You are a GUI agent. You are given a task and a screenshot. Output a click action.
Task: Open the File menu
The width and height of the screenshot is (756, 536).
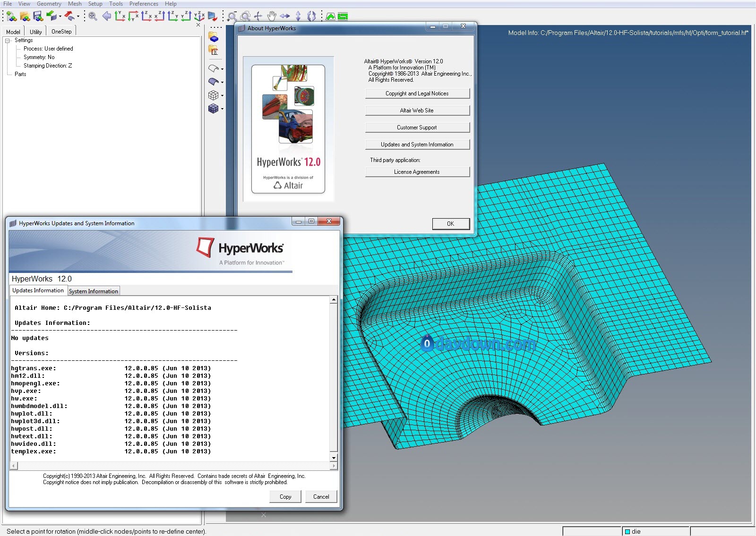click(8, 4)
